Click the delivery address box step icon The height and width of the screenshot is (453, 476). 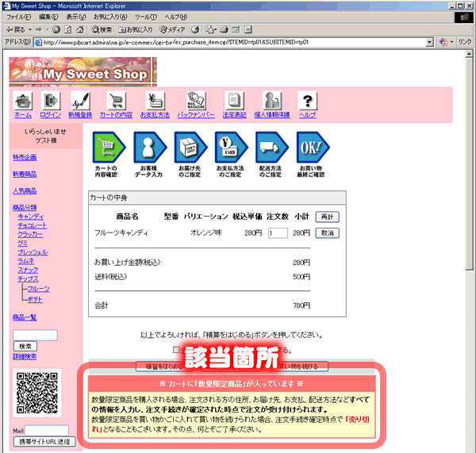click(190, 148)
